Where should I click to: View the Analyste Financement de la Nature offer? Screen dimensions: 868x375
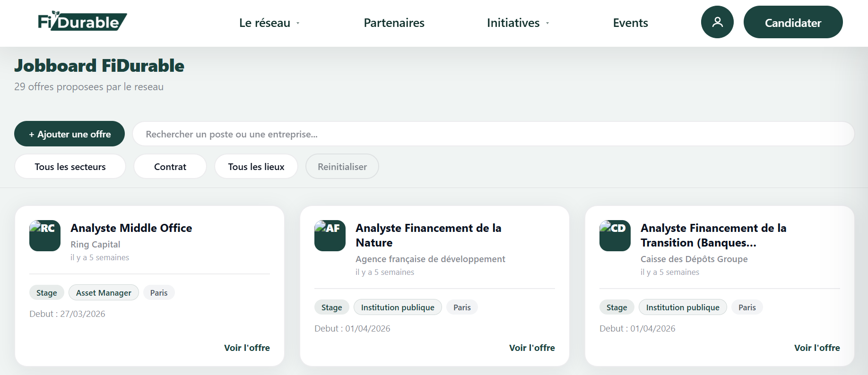[x=532, y=348]
